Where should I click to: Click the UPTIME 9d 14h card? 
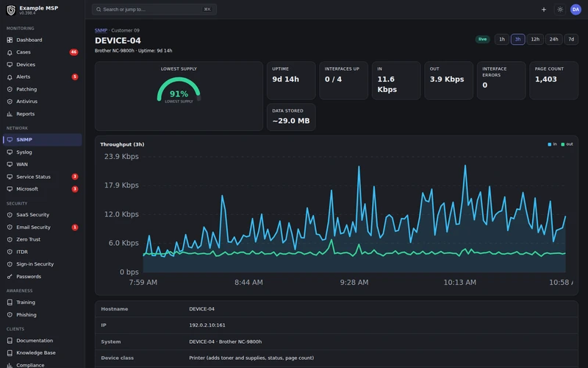pyautogui.click(x=291, y=80)
